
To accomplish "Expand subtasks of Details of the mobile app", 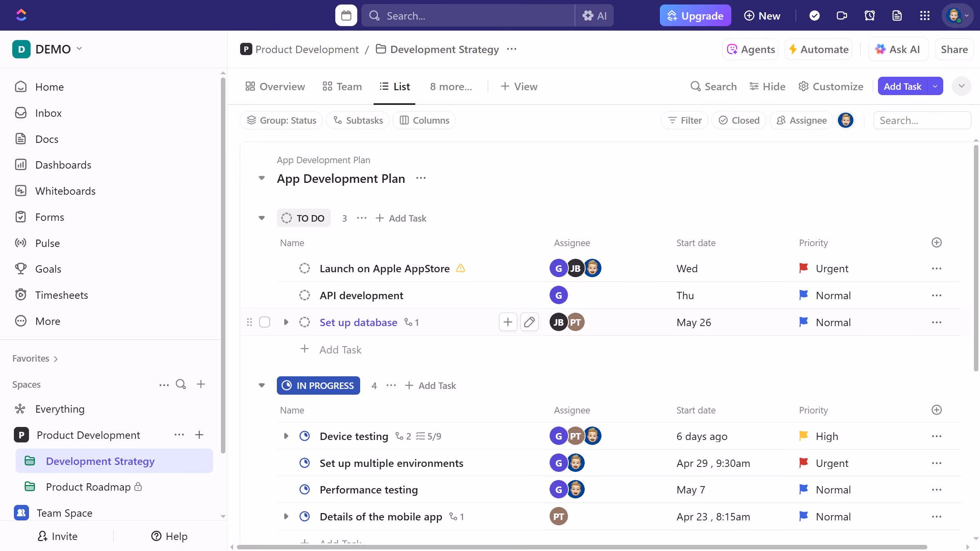I will point(286,516).
